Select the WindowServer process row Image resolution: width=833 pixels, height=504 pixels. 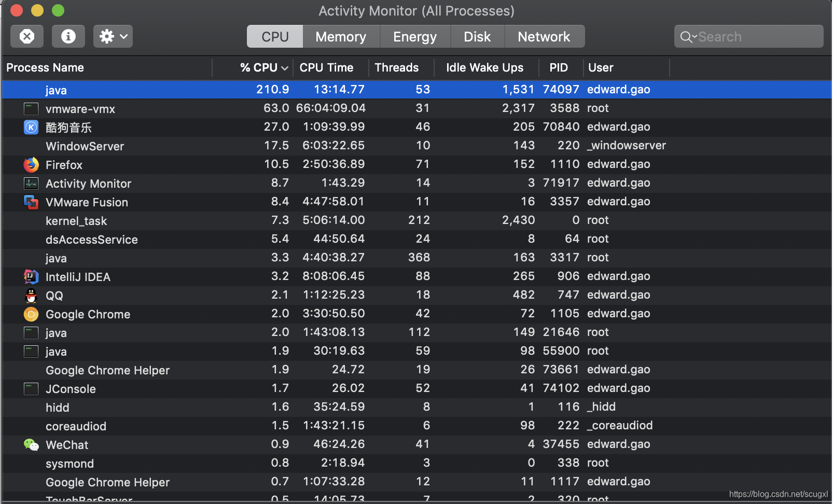point(416,146)
